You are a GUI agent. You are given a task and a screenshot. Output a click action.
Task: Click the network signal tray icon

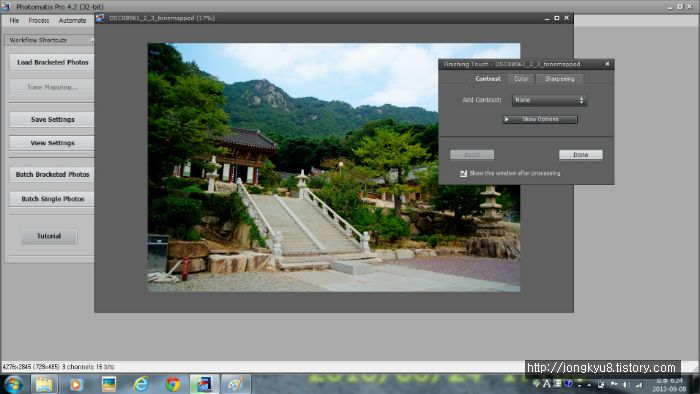(639, 384)
